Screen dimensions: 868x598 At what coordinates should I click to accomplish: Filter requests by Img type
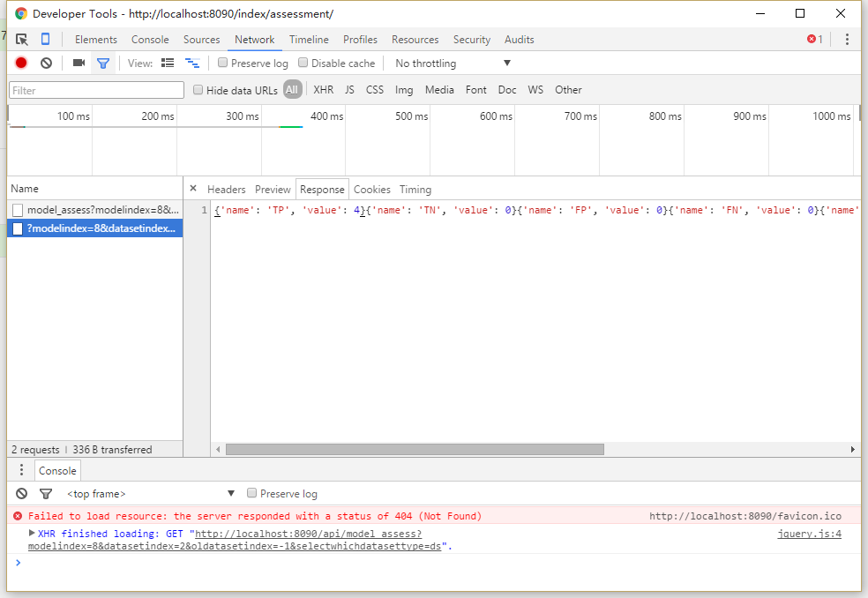coord(404,90)
